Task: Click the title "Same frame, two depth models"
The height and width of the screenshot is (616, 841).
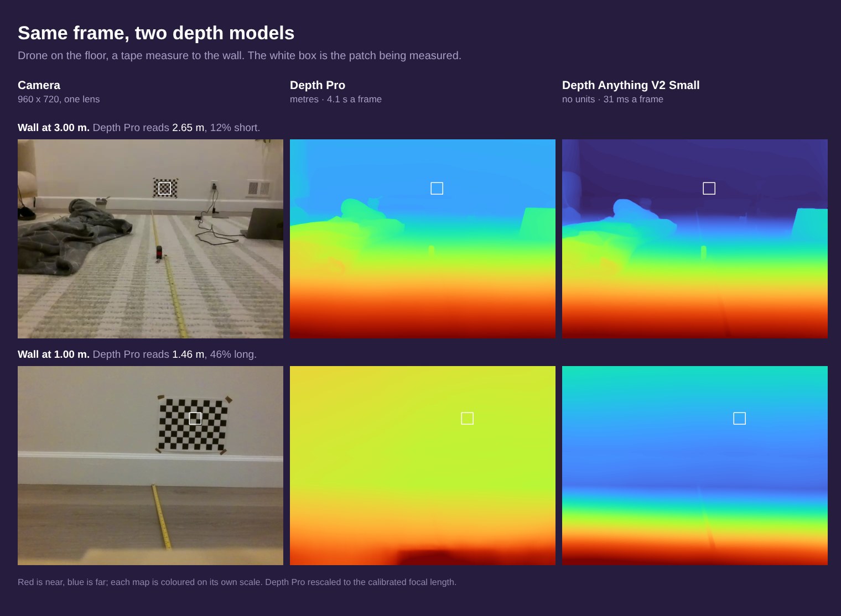Action: (x=156, y=33)
